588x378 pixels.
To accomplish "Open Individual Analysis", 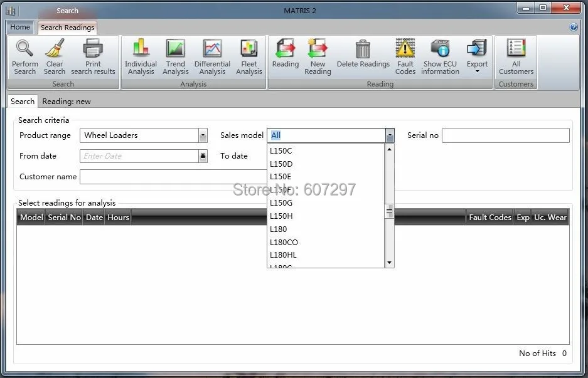I will coord(141,57).
